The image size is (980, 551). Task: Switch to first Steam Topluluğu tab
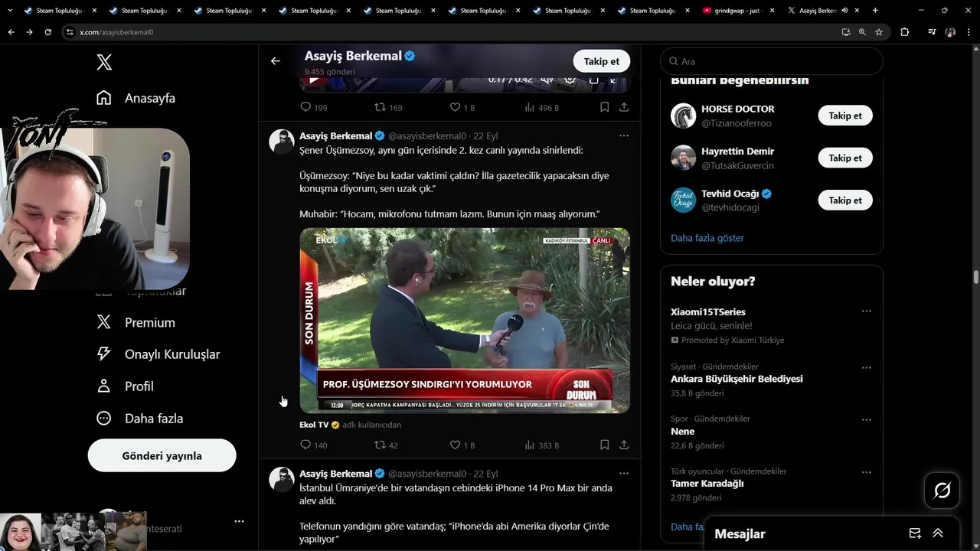(61, 11)
